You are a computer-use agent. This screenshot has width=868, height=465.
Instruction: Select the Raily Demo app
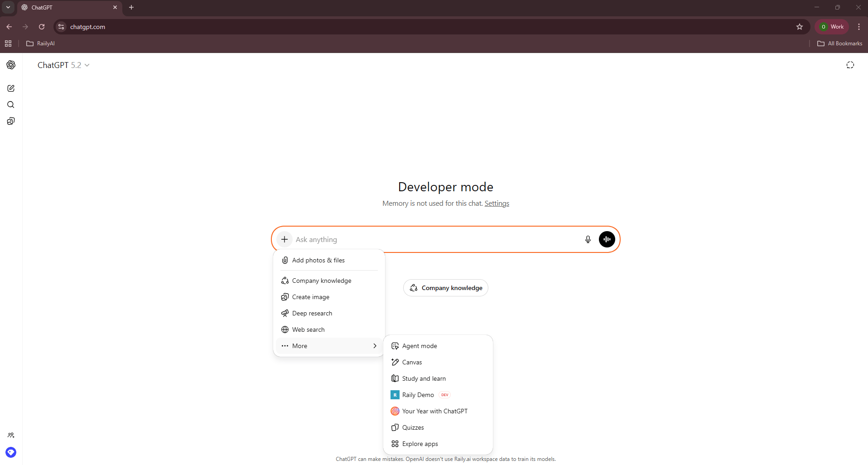point(438,395)
